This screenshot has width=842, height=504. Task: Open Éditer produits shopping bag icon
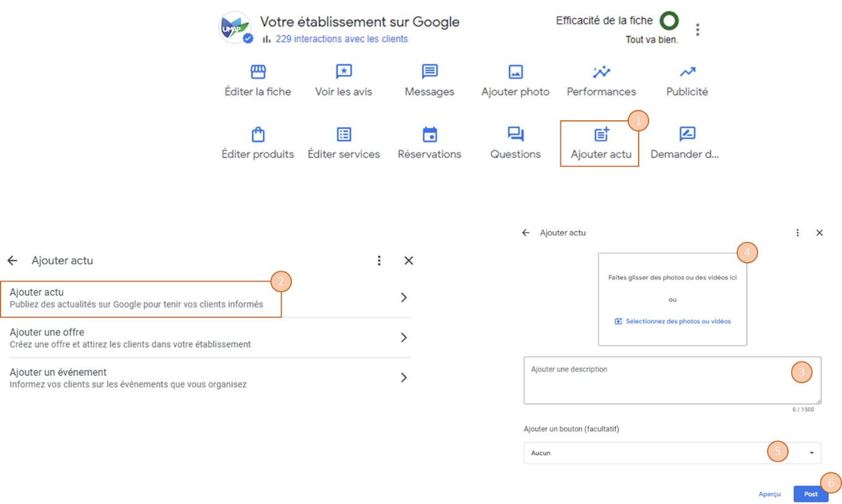point(258,134)
